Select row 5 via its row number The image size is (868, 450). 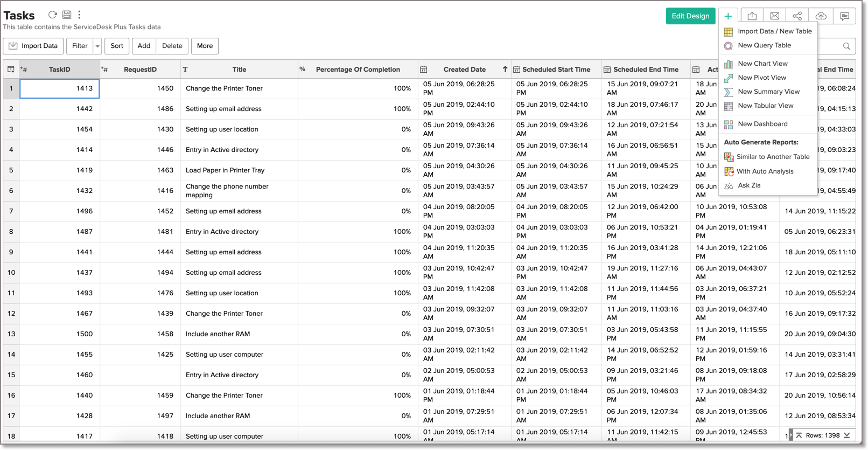[x=11, y=170]
